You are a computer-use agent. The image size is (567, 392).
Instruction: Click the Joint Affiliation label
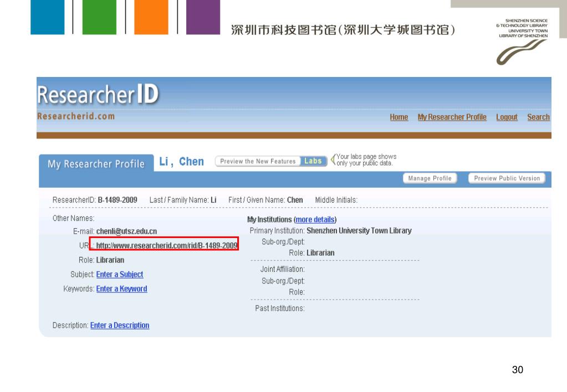click(x=283, y=270)
